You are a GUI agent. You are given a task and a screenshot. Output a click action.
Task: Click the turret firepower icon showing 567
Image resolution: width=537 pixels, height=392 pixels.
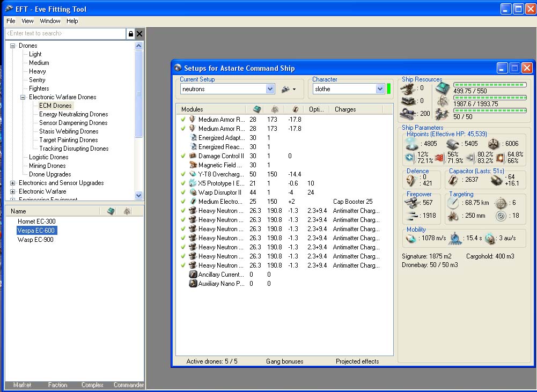[412, 203]
